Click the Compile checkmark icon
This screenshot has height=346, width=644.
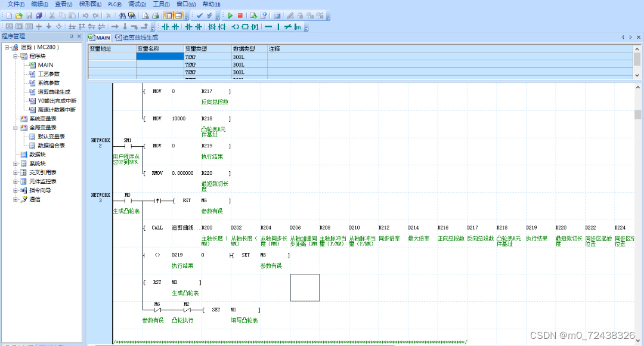(200, 16)
